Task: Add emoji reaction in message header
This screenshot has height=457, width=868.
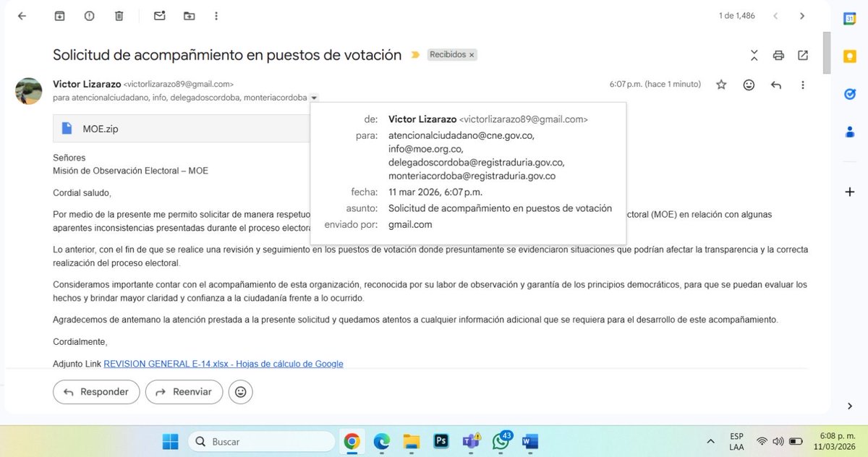Action: pyautogui.click(x=749, y=85)
